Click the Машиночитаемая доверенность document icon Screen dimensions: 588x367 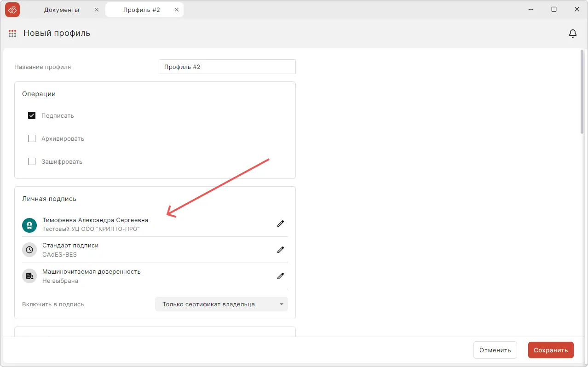coord(29,276)
